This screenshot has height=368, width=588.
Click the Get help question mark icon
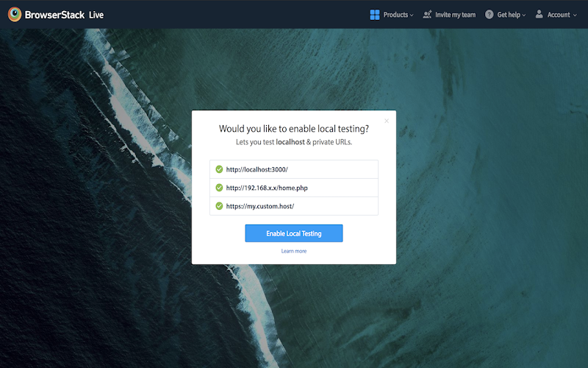(489, 15)
